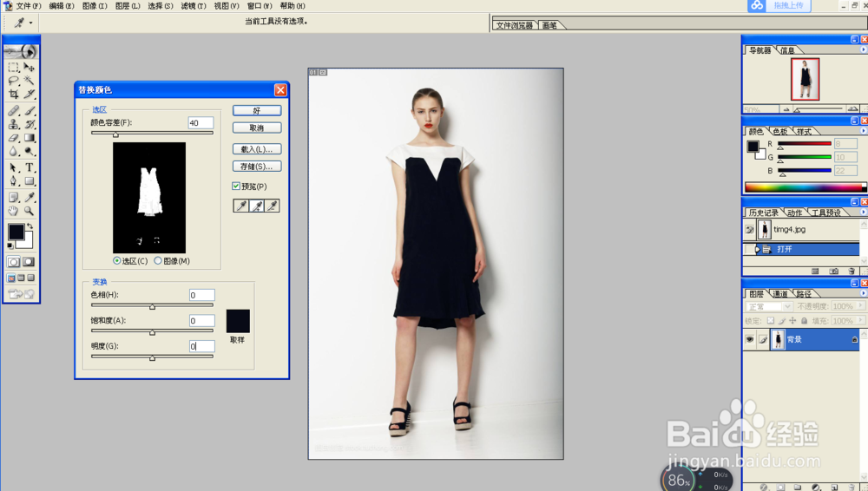
Task: Switch to Standard edit mode button
Action: [14, 262]
